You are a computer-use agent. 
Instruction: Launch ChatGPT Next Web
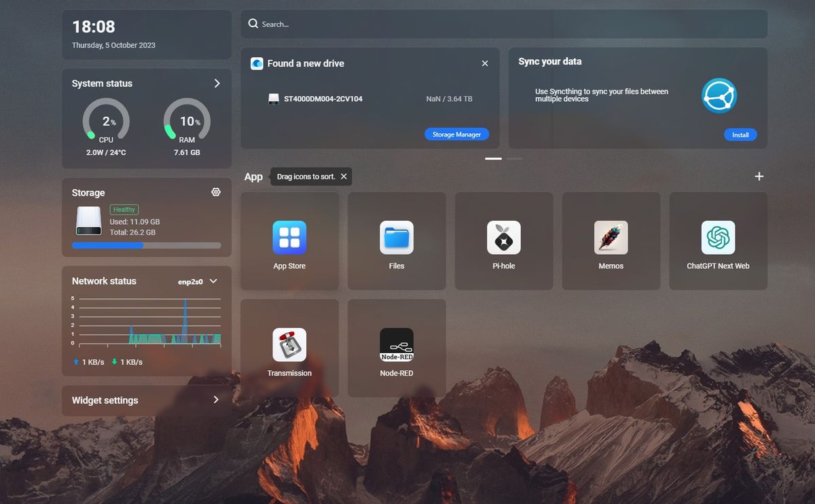coord(718,239)
